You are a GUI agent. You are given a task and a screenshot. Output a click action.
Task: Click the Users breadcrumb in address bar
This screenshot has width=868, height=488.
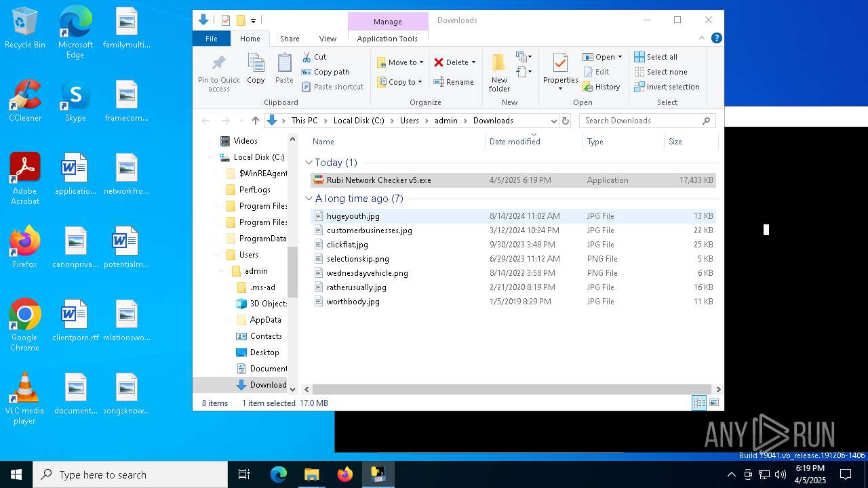[410, 121]
